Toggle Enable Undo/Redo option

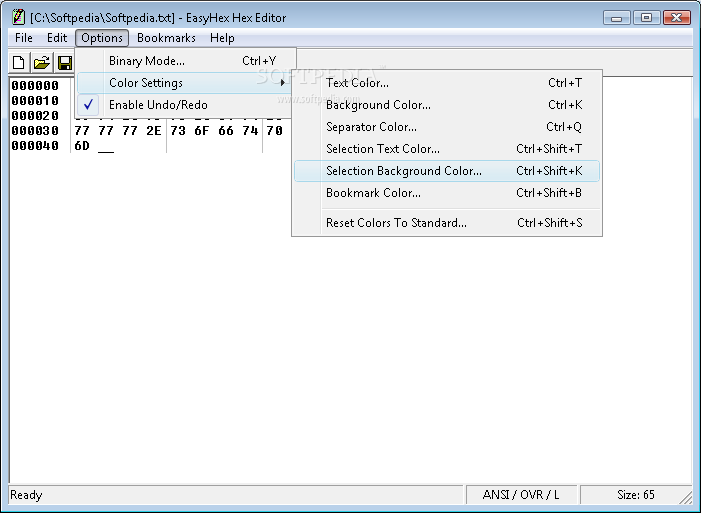tap(186, 105)
